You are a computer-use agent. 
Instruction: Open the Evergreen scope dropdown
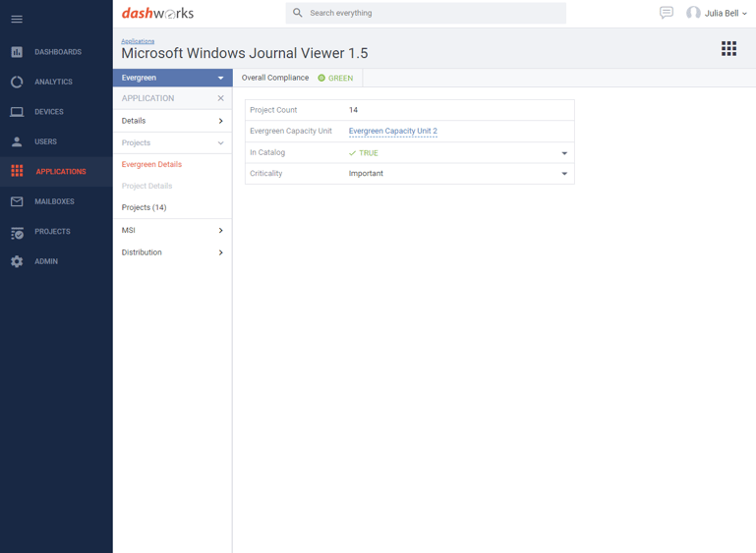[173, 78]
